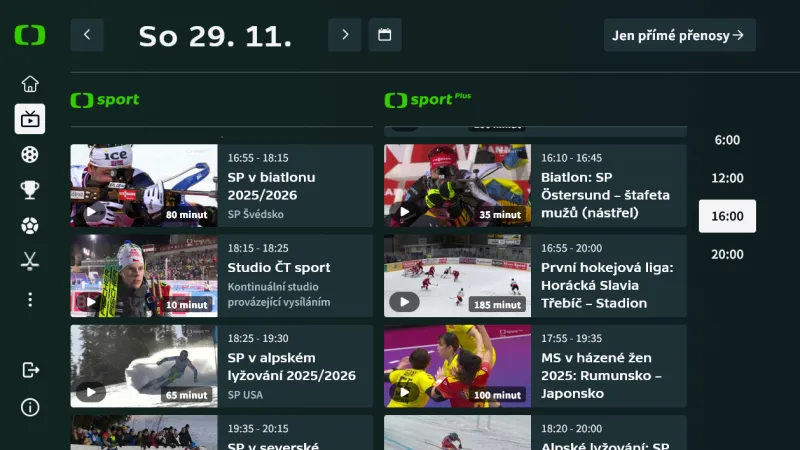
Task: Click the 16:55 - 18:15 time text
Action: coord(258,158)
